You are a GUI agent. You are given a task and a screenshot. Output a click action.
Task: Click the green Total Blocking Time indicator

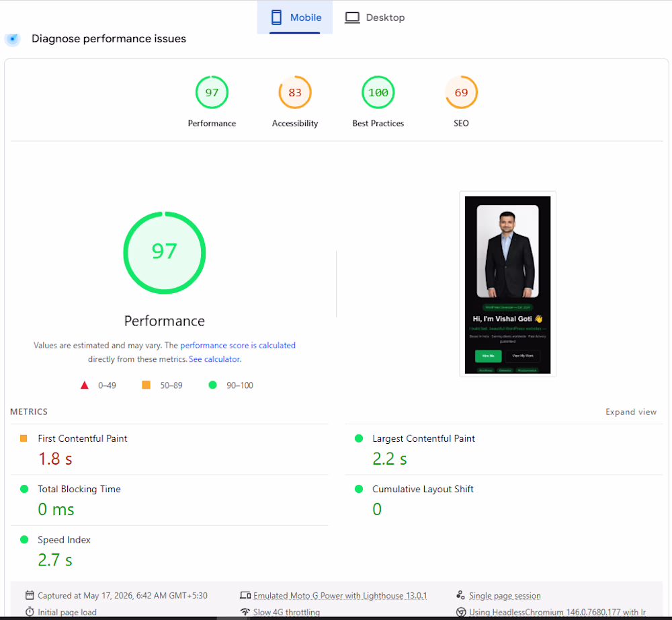(24, 489)
